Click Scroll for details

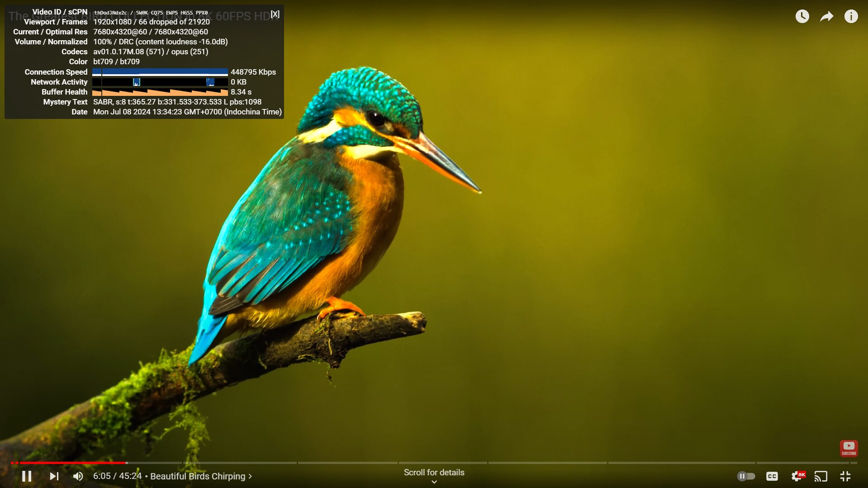pyautogui.click(x=434, y=472)
